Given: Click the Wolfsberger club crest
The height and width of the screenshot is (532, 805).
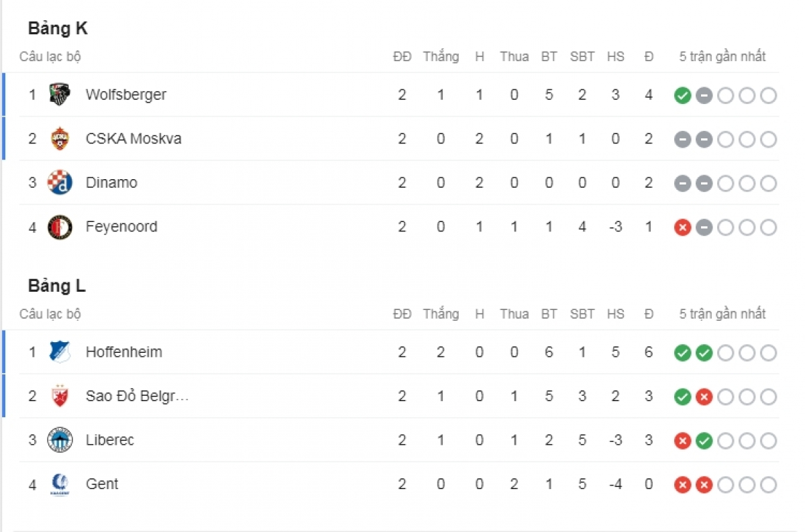Looking at the screenshot, I should coord(60,95).
